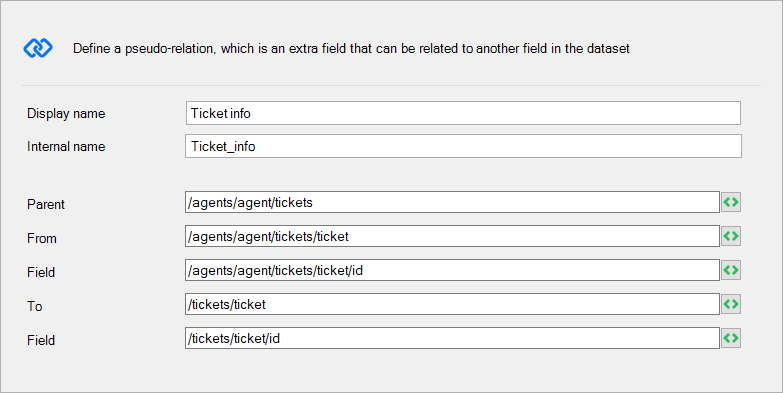
Task: Open the path picker beside the To field
Action: tap(731, 304)
